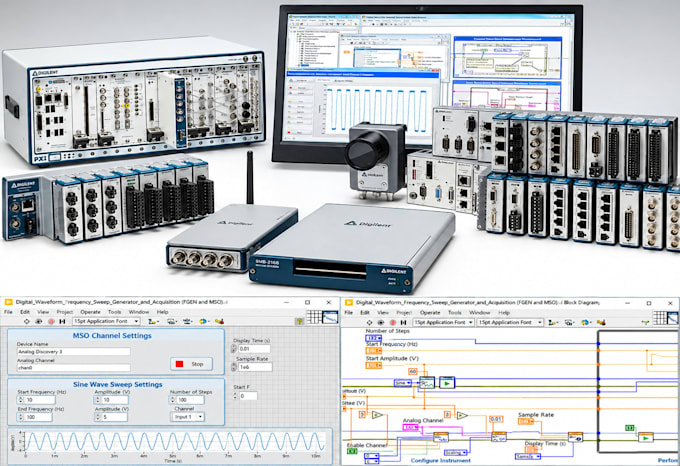680x466 pixels.
Task: Click Sample Rate stepper on front panel
Action: [x=234, y=367]
